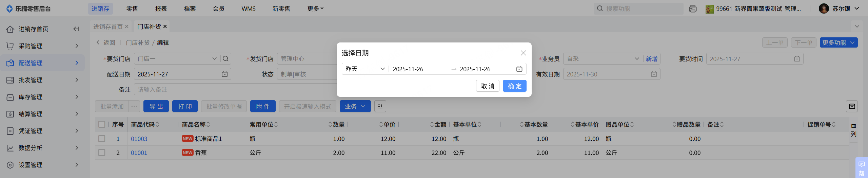Viewport: 868px width, 178px height.
Task: Collapse the sidebar with the arrow icon
Action: click(76, 29)
